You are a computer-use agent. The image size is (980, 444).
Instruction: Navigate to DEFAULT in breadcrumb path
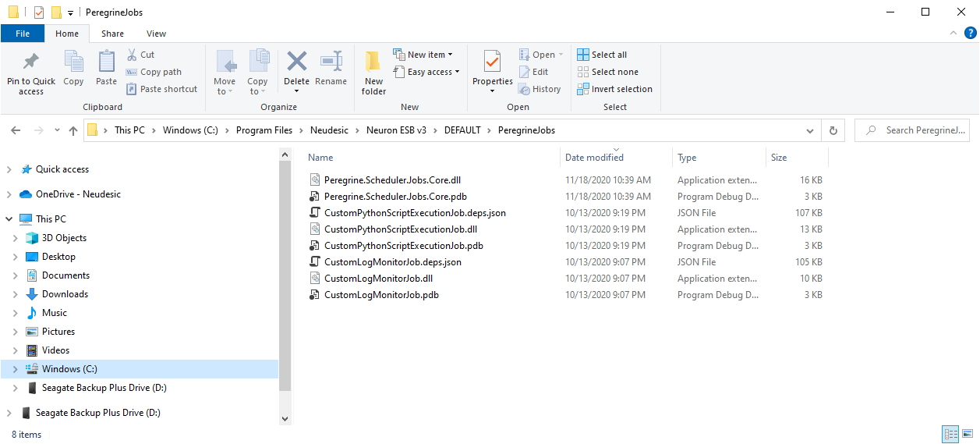click(x=463, y=130)
